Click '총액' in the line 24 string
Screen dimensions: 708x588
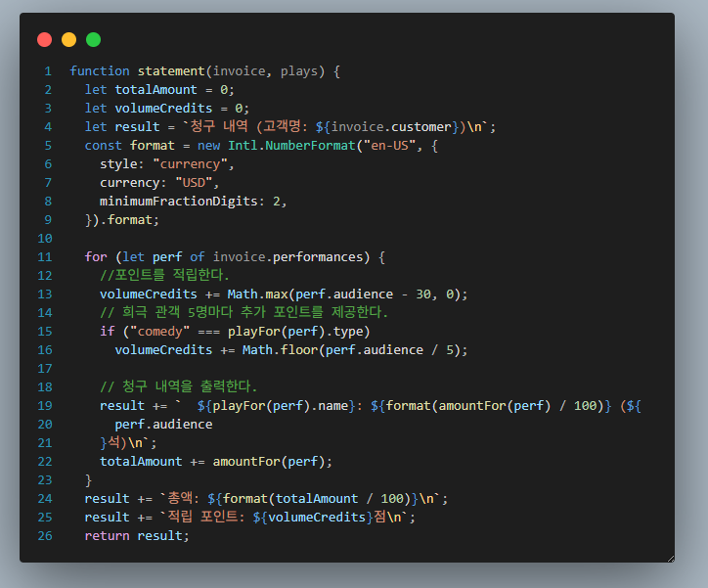180,498
